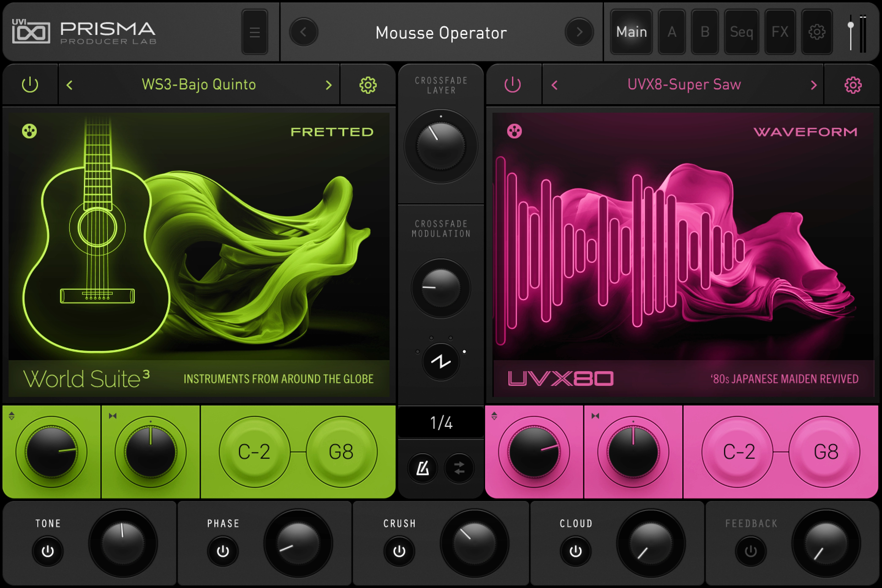
Task: Switch to the Seq tab
Action: pos(741,32)
